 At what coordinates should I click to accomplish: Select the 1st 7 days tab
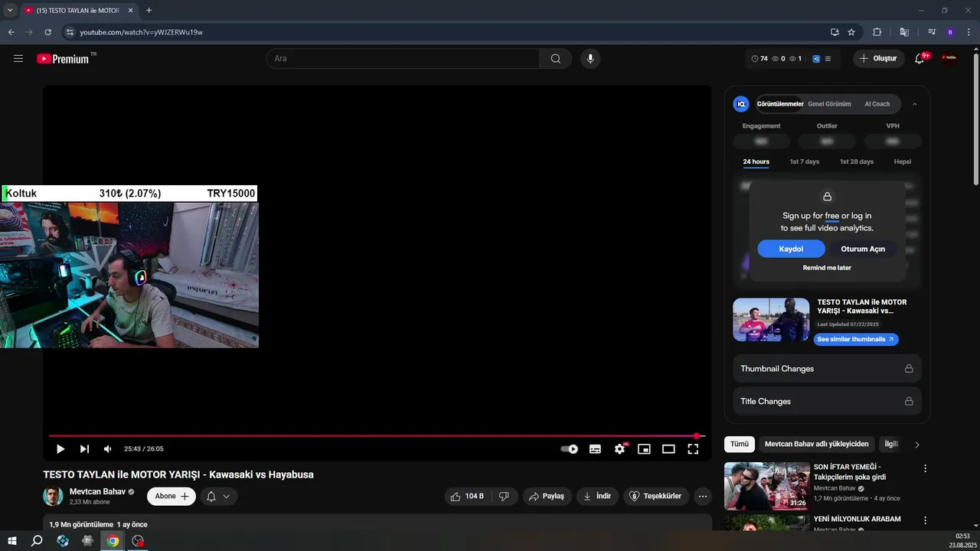tap(805, 161)
